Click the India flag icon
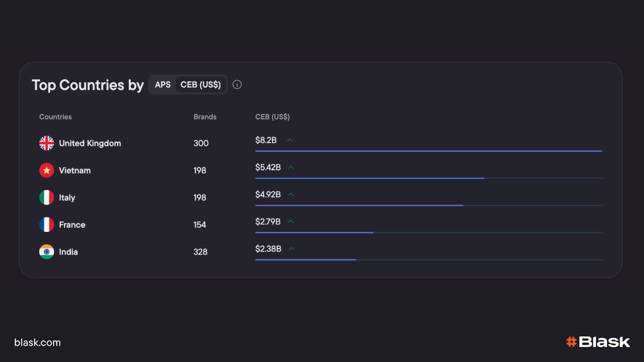The height and width of the screenshot is (362, 644). tap(47, 252)
